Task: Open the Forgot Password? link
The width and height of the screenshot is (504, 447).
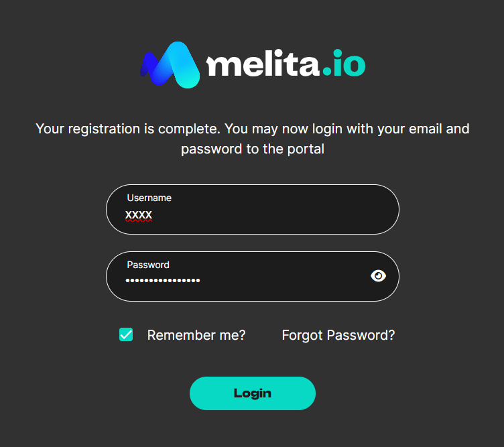Action: pos(338,335)
